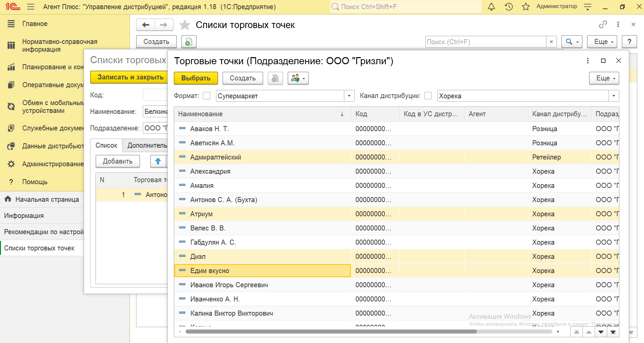Click the Наименование input field
The image size is (644, 343).
coord(155,112)
